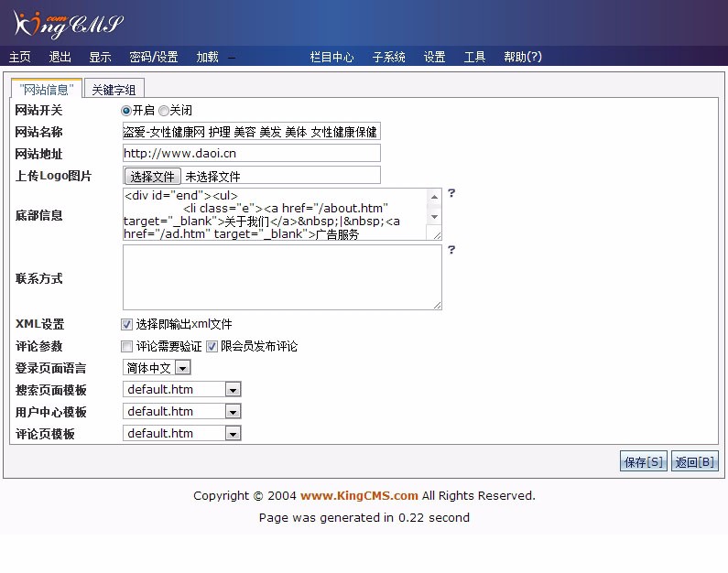Open 登录页面语言 简体中文 dropdown
The image size is (728, 573).
pos(157,367)
